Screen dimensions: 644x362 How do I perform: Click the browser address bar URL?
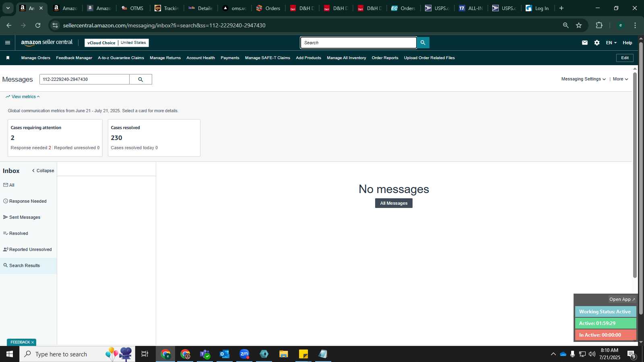[x=164, y=25]
